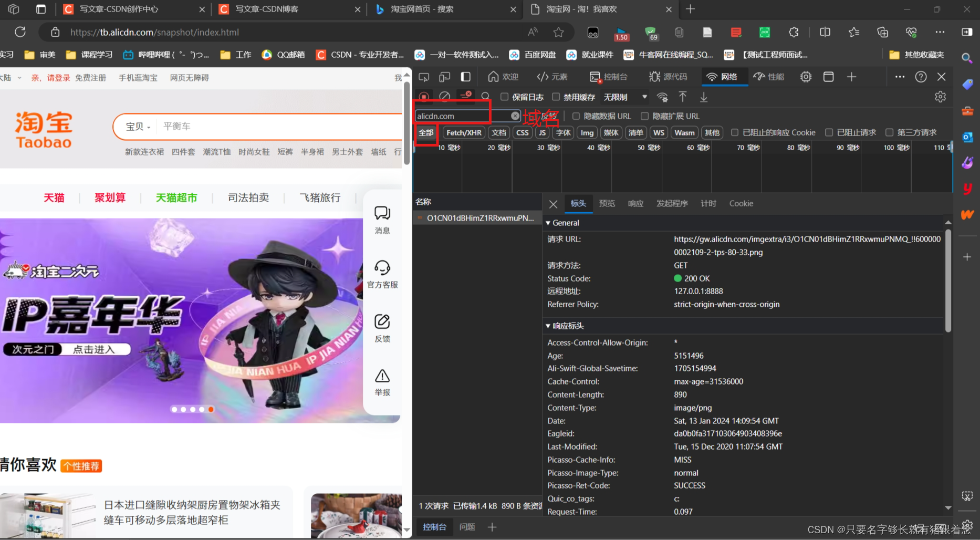Click DevTools details vertical scrollbar
980x540 pixels.
click(948, 281)
